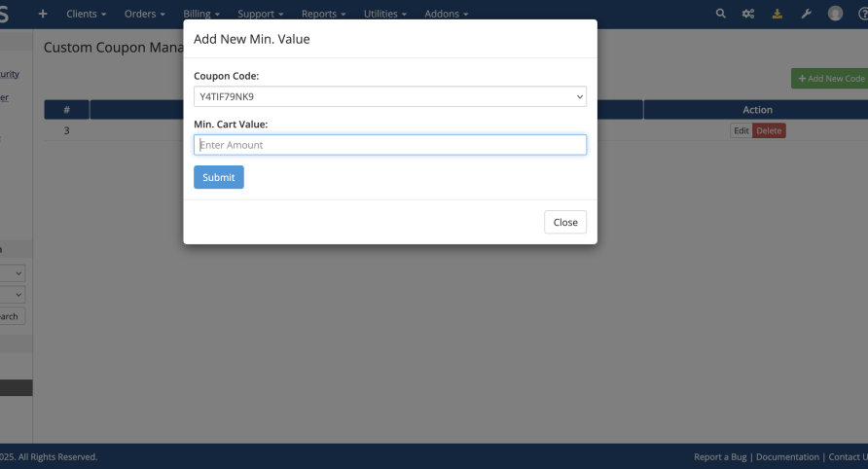Expand the Orders menu
Screen dimensions: 868x469
145,14
